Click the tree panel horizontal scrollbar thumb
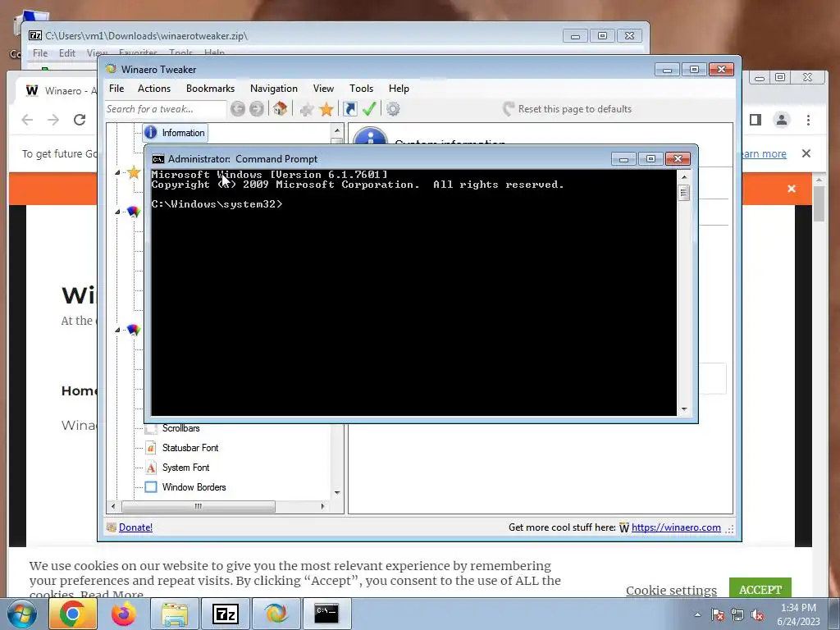Image resolution: width=840 pixels, height=630 pixels. (199, 506)
